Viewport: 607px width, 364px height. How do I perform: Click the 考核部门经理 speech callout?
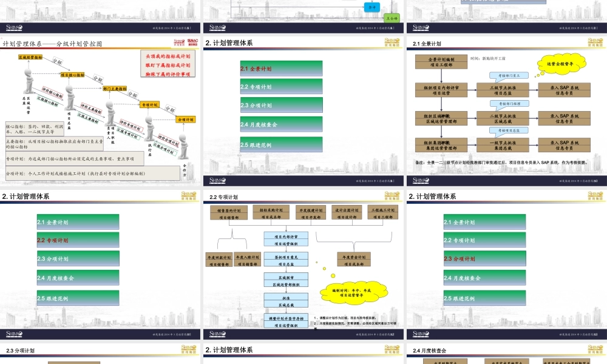pyautogui.click(x=509, y=104)
